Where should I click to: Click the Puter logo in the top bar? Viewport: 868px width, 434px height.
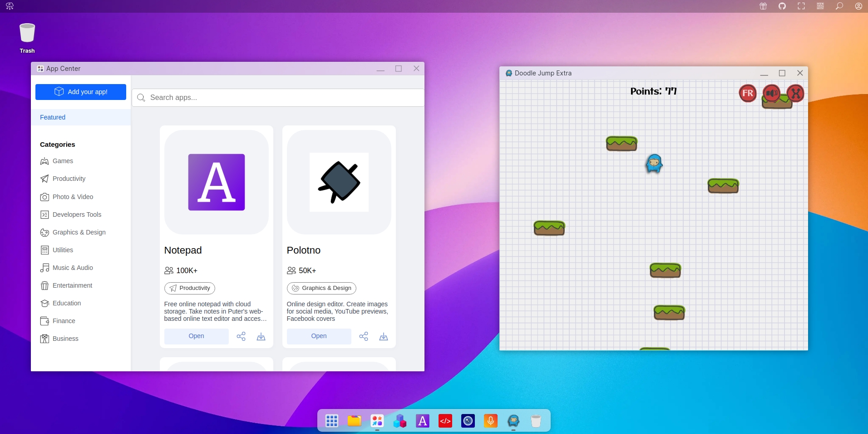[x=10, y=6]
